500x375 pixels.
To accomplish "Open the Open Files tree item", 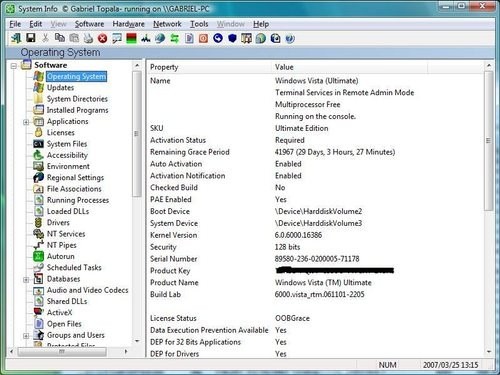I will click(64, 324).
